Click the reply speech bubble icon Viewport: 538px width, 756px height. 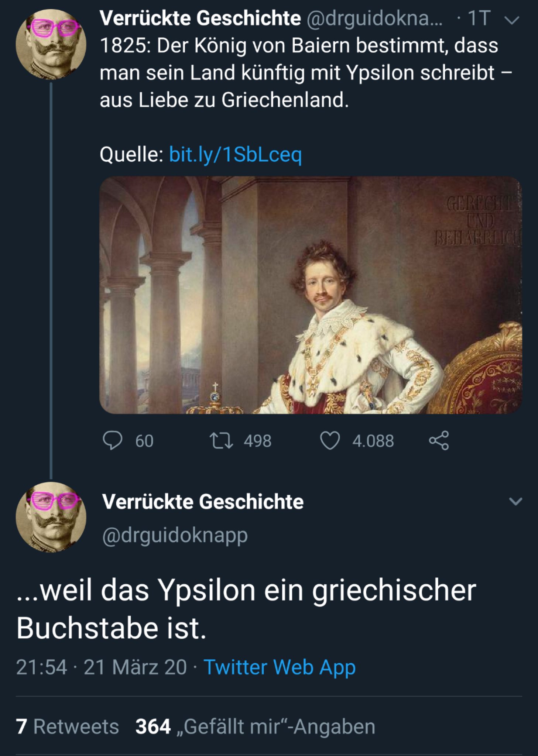112,440
